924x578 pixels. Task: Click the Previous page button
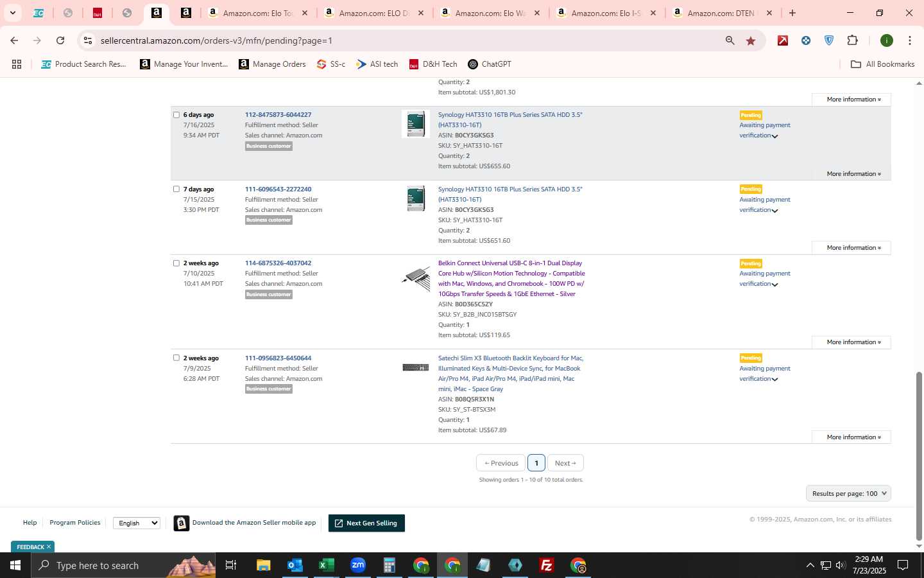[501, 463]
